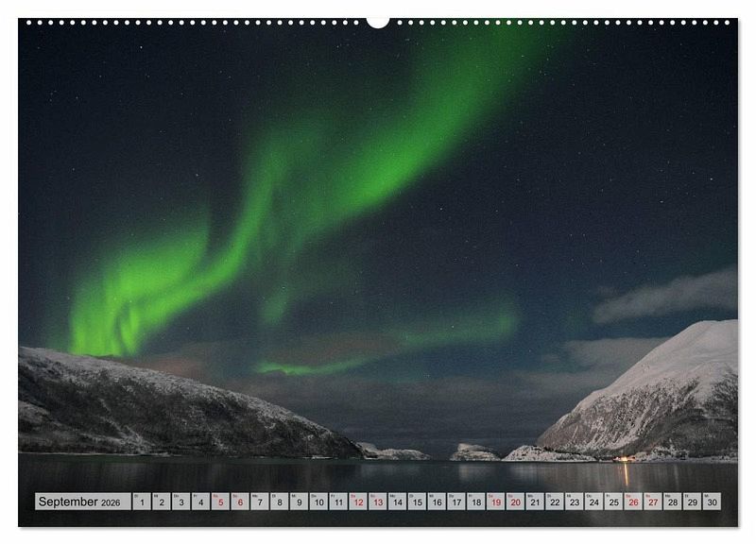Pick day 23 in the calendar row
756x545 pixels.
pyautogui.click(x=575, y=502)
